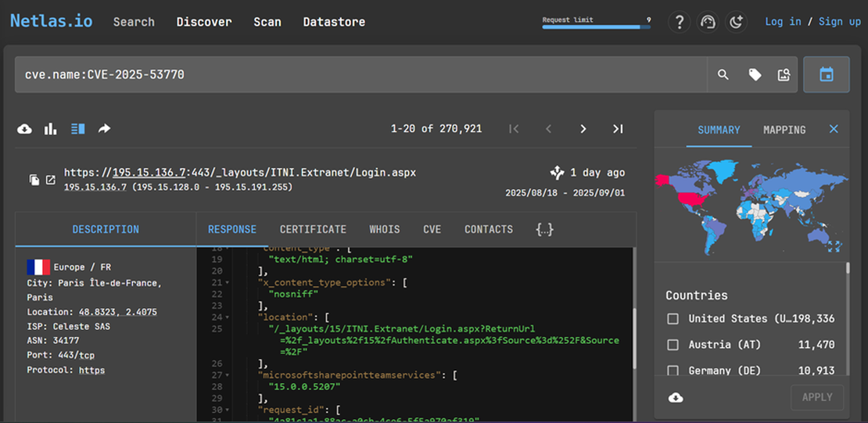The width and height of the screenshot is (868, 423).
Task: Click the APPLY filter button
Action: 817,397
